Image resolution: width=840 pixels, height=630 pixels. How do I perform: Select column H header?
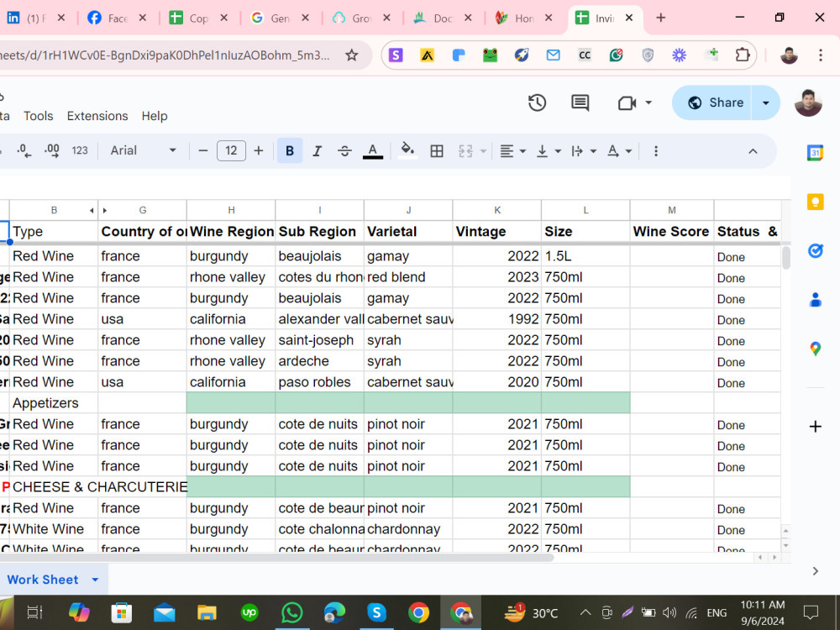[231, 210]
